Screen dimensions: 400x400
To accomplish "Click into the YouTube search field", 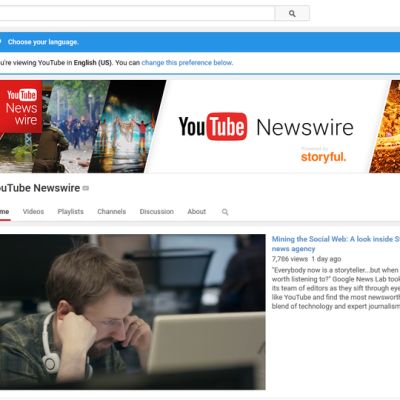I will pos(137,13).
